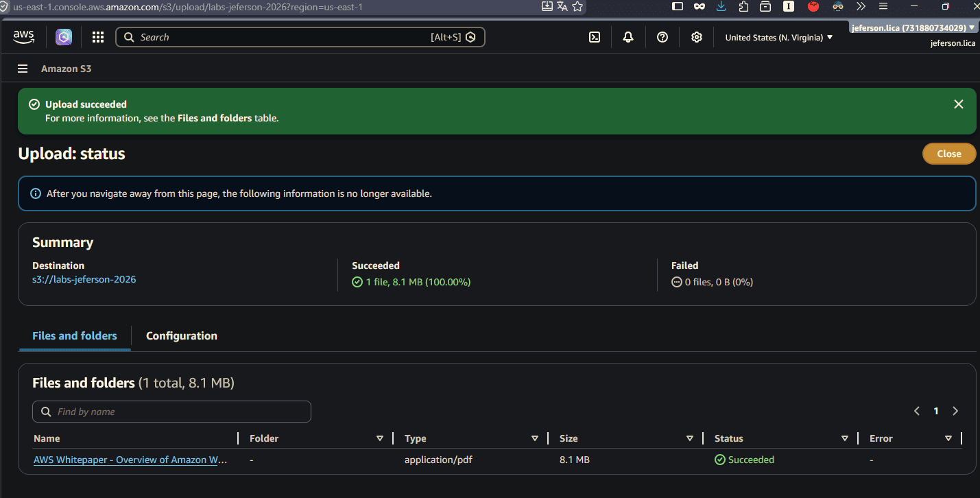Screen dimensions: 980x498
Task: Go to the AWS console home logo
Action: coord(24,37)
